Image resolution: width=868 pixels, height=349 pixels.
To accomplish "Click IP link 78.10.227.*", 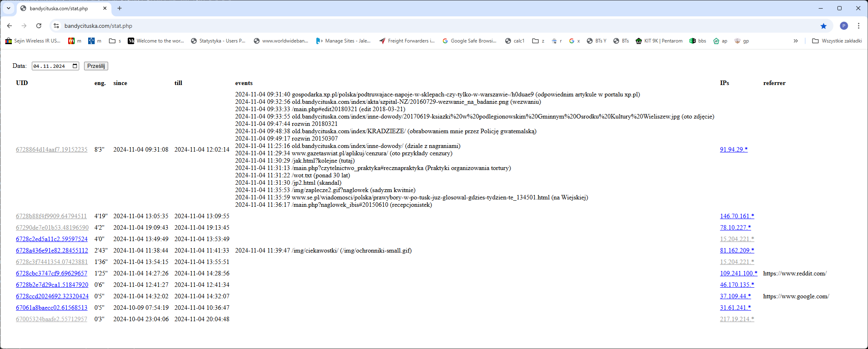I will 735,228.
